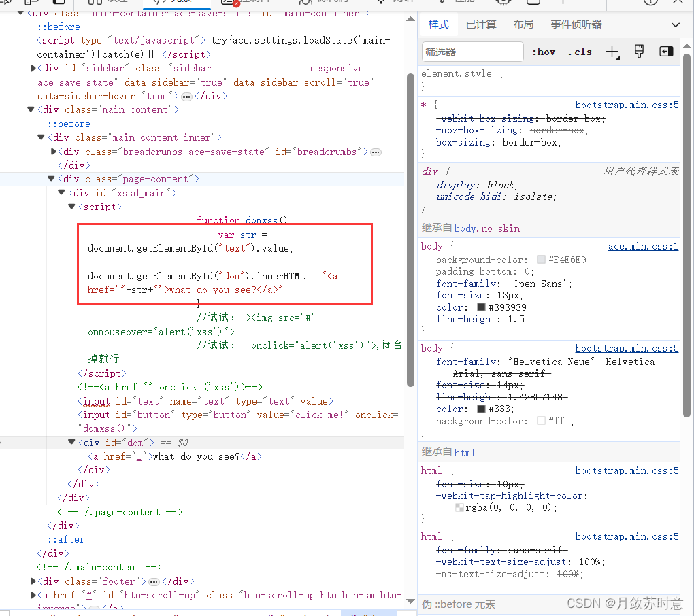Follow the href="#" link value in btn-scroll-up
Image resolution: width=694 pixels, height=616 pixels.
coord(88,595)
